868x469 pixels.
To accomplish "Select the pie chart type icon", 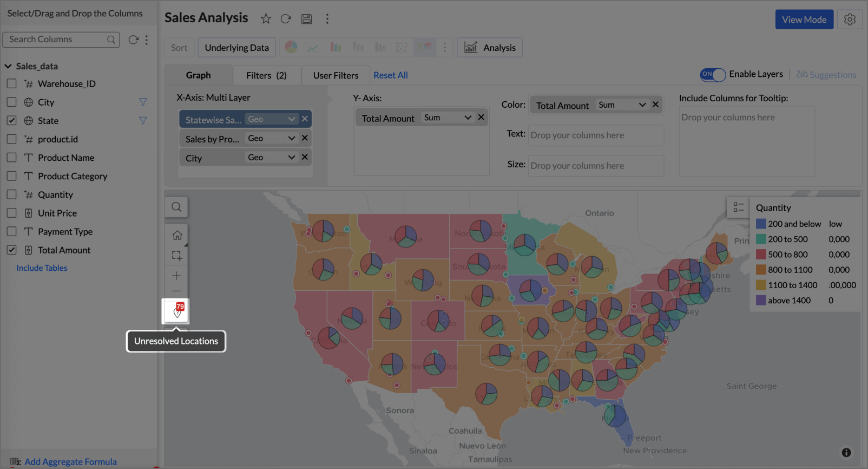I will pos(291,47).
